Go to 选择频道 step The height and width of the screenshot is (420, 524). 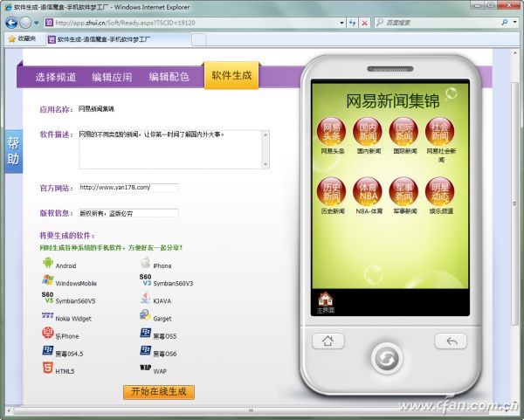tap(56, 77)
